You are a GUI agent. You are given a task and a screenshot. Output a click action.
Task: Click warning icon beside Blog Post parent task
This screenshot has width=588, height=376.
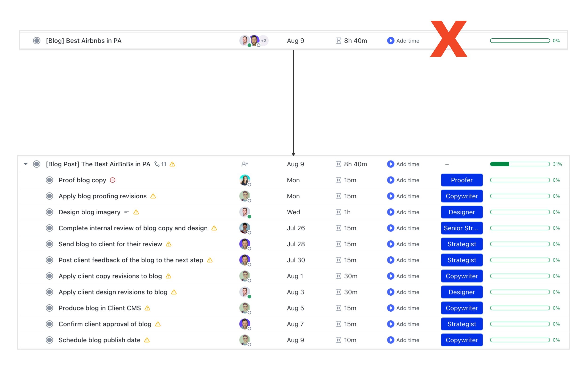[172, 164]
